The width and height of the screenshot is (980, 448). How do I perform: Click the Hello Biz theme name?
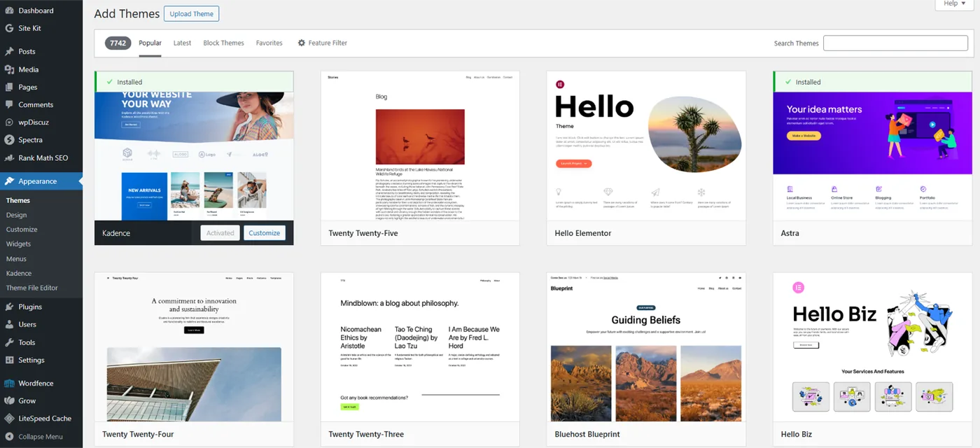[x=797, y=434]
